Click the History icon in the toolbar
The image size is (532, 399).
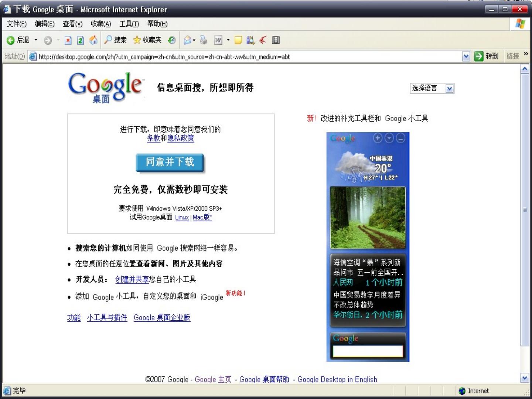(x=172, y=40)
